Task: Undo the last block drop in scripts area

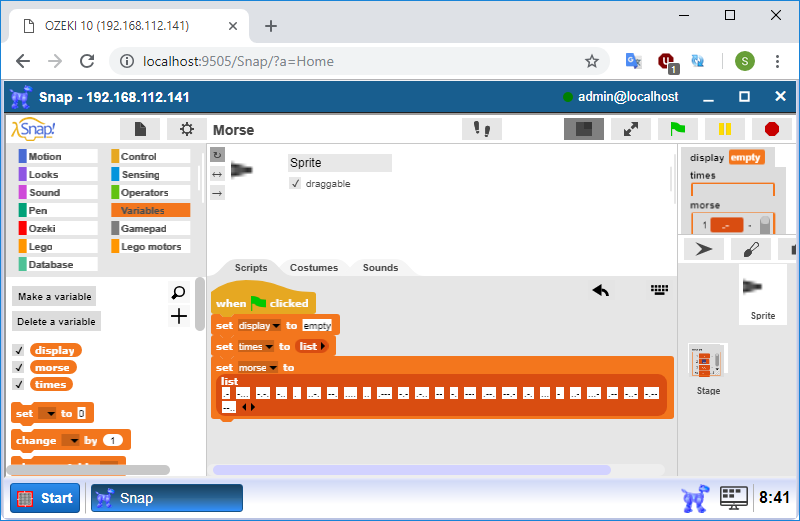Action: (x=601, y=290)
